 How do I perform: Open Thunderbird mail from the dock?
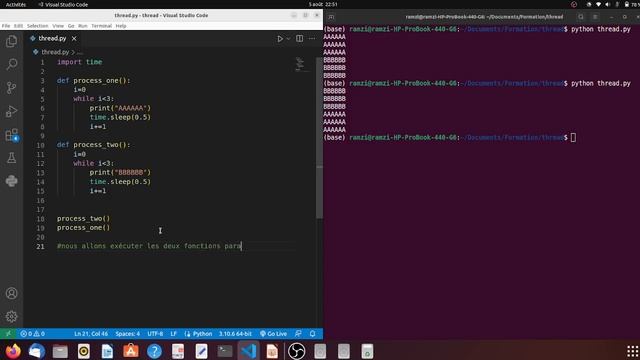click(x=37, y=351)
